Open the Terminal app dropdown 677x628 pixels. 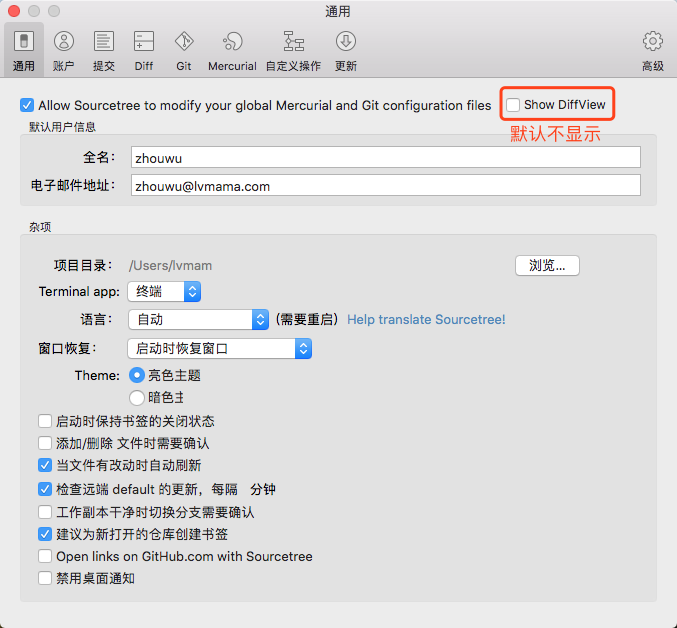165,292
